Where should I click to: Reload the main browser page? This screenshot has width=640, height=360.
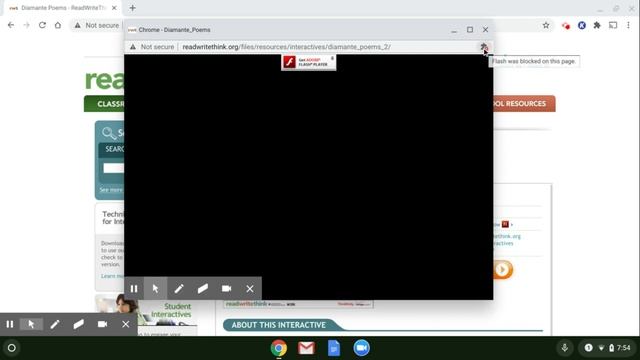(x=42, y=25)
